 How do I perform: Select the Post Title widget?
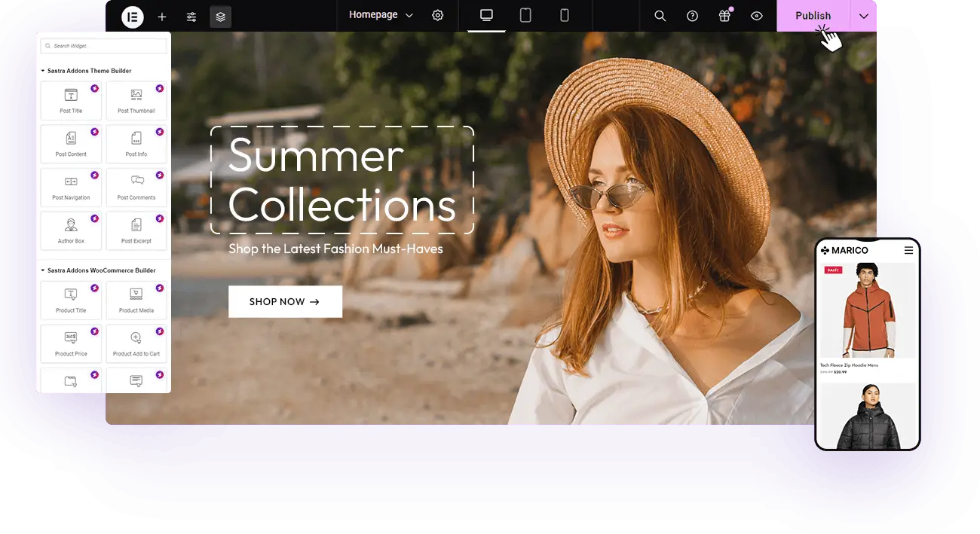[x=71, y=100]
